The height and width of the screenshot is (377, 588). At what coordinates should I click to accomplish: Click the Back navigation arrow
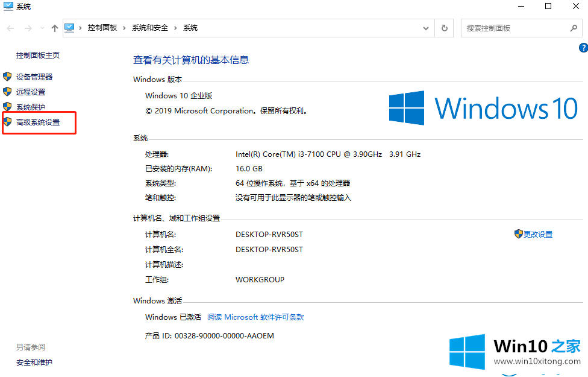(x=10, y=28)
